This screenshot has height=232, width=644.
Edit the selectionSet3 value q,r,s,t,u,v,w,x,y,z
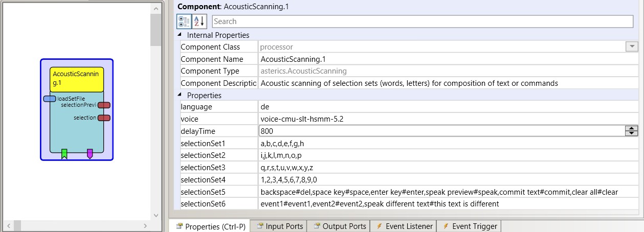click(x=448, y=167)
